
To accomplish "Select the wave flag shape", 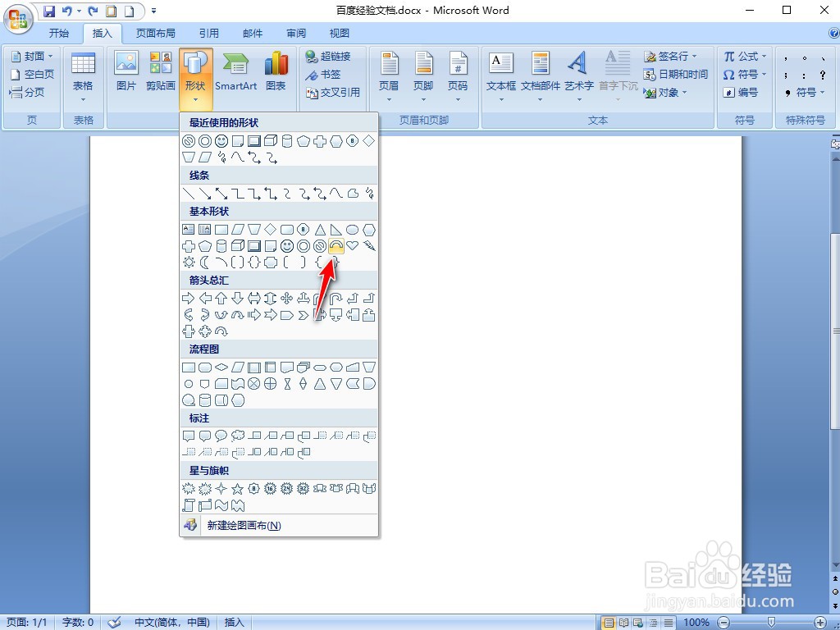I will (221, 505).
